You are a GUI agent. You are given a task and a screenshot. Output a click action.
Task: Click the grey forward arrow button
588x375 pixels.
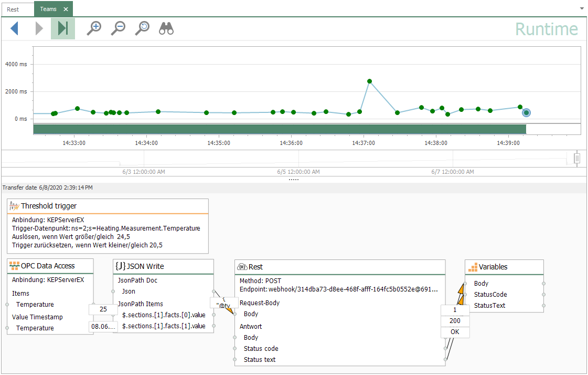(x=39, y=28)
